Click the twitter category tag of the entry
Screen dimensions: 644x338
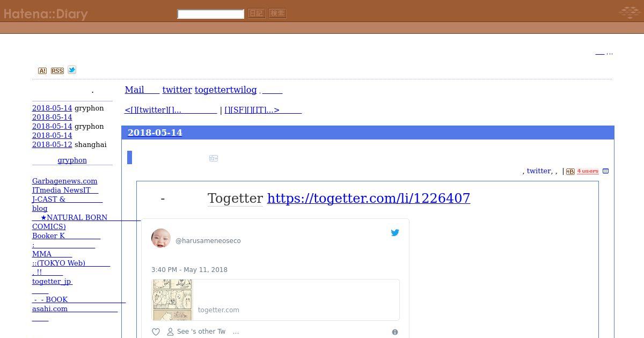539,171
